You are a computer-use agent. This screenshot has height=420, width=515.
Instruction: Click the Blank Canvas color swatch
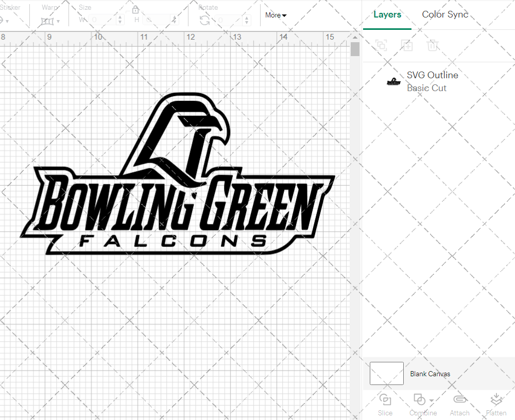click(386, 374)
